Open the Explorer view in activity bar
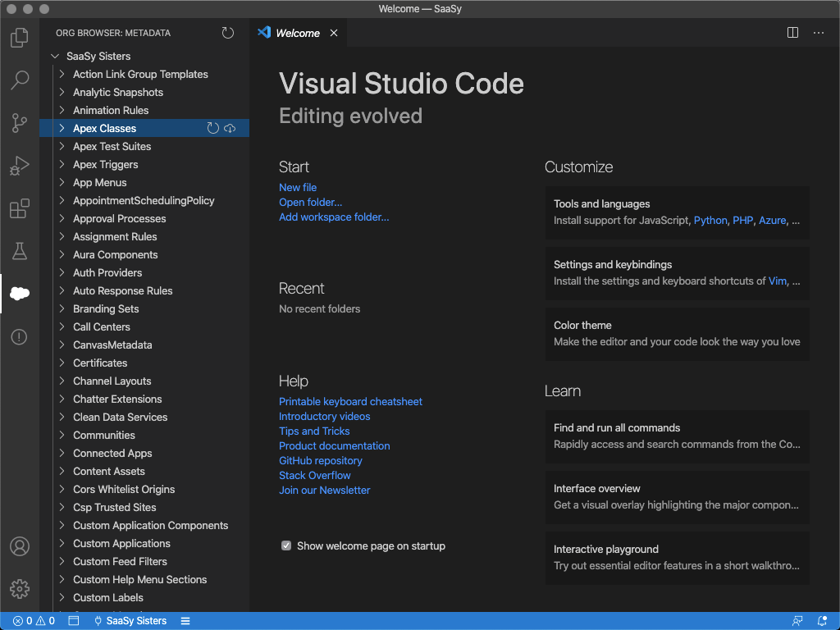This screenshot has height=630, width=840. point(20,38)
